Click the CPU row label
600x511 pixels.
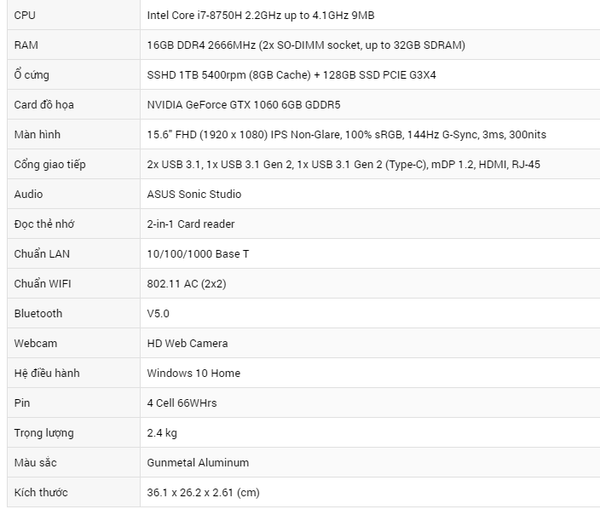click(25, 15)
